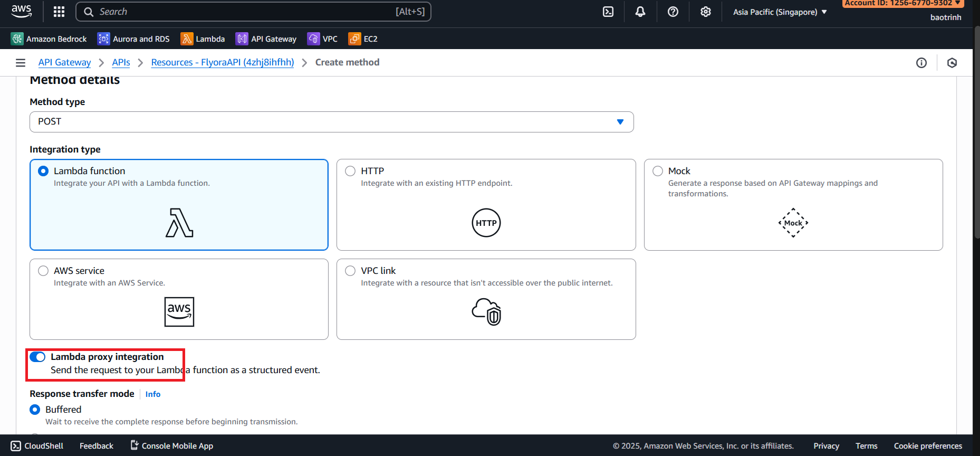This screenshot has height=456, width=980.
Task: Expand the Method type dropdown
Action: click(x=331, y=122)
